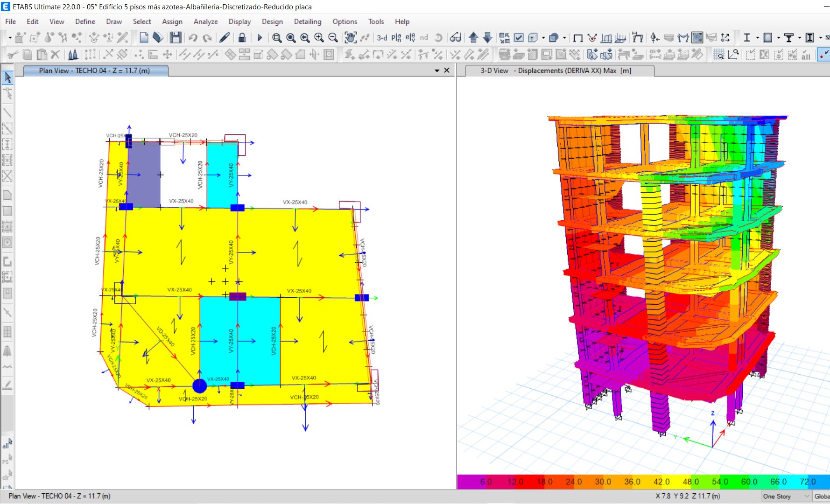Set Elevation view using ele button
This screenshot has width=830, height=504.
pyautogui.click(x=410, y=37)
